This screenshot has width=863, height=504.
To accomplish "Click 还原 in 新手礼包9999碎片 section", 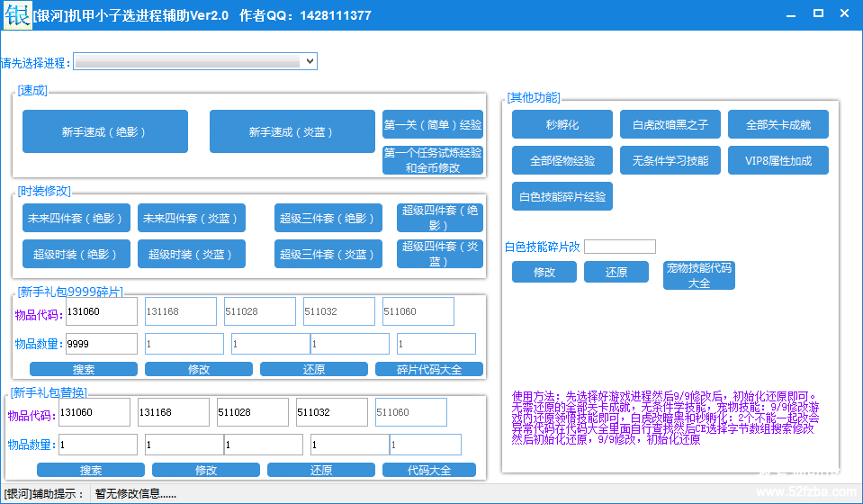I will point(314,369).
